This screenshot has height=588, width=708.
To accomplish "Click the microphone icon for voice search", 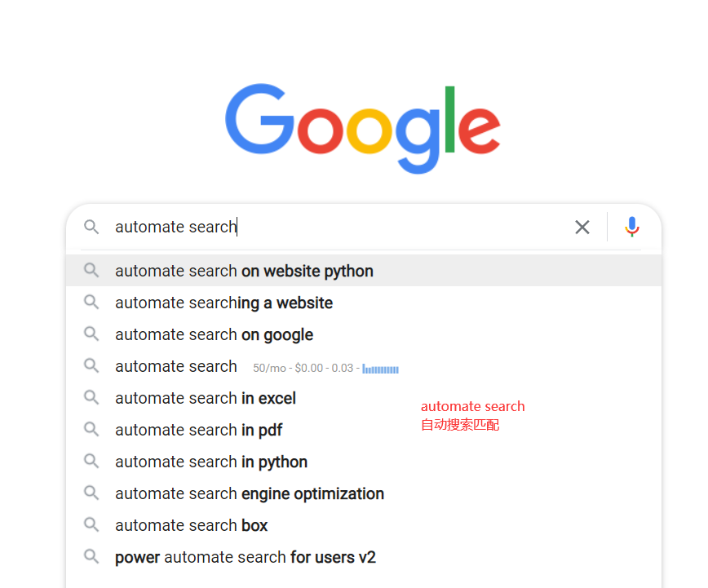I will 632,227.
